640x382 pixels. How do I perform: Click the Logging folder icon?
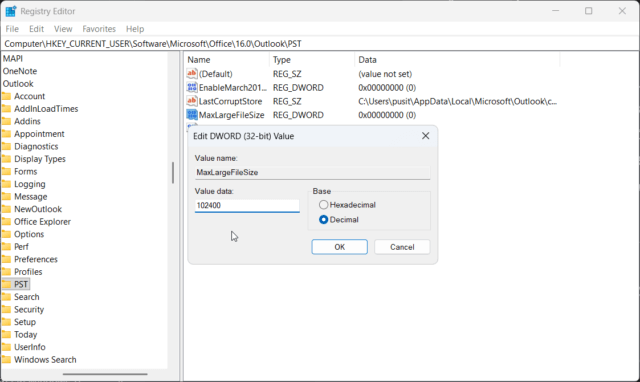pos(7,184)
